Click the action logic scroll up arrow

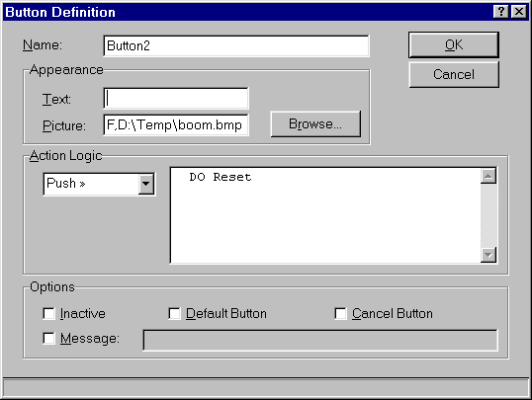point(488,176)
